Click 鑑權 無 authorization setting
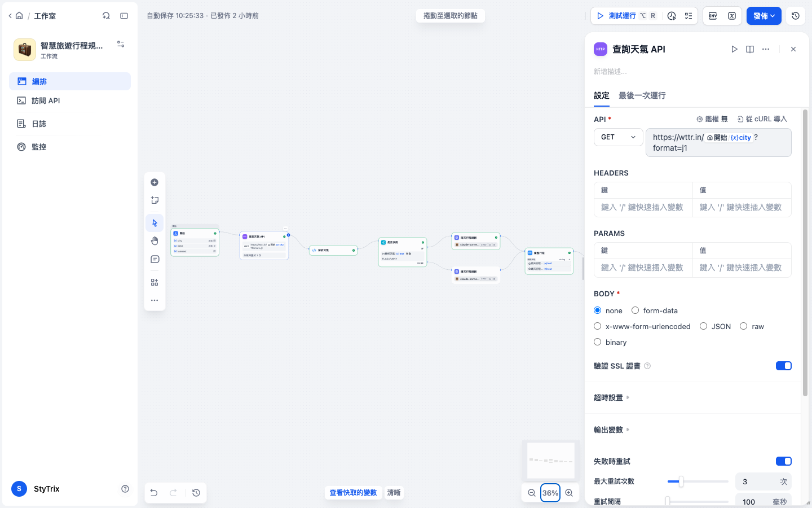Image resolution: width=812 pixels, height=508 pixels. [x=712, y=119]
